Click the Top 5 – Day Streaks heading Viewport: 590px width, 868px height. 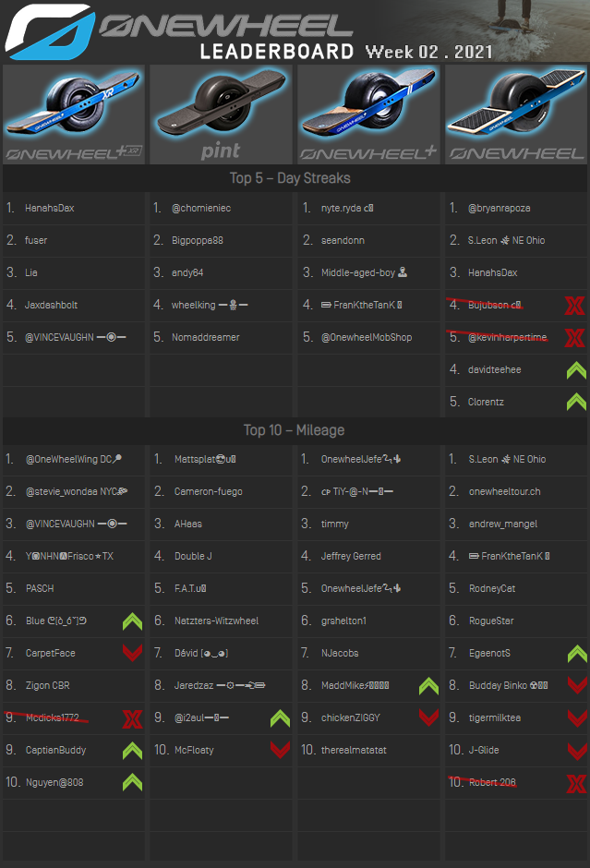(290, 177)
